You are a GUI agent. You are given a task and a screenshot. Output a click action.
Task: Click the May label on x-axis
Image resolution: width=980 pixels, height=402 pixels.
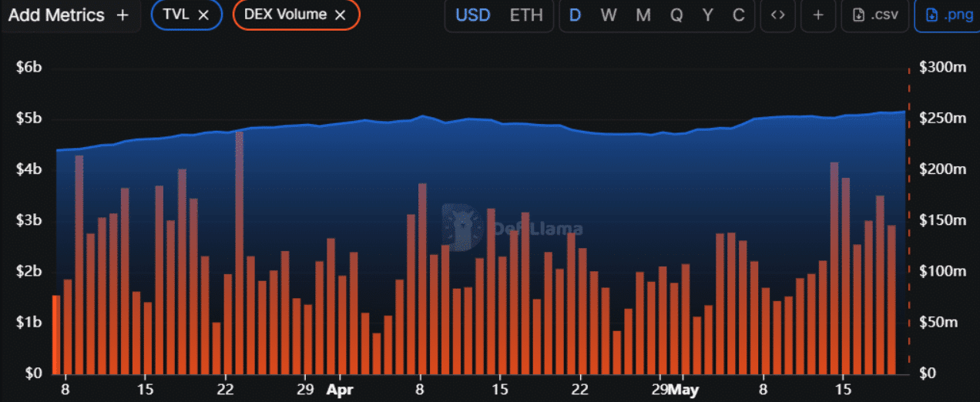coord(683,390)
